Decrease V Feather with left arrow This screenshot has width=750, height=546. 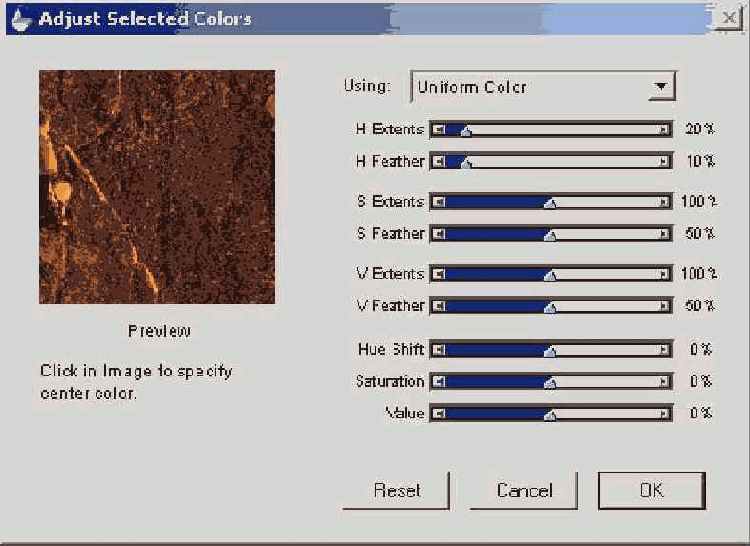point(438,306)
